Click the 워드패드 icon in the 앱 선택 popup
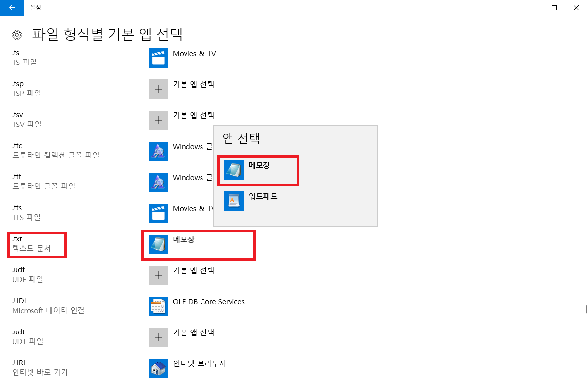The image size is (588, 379). 234,201
